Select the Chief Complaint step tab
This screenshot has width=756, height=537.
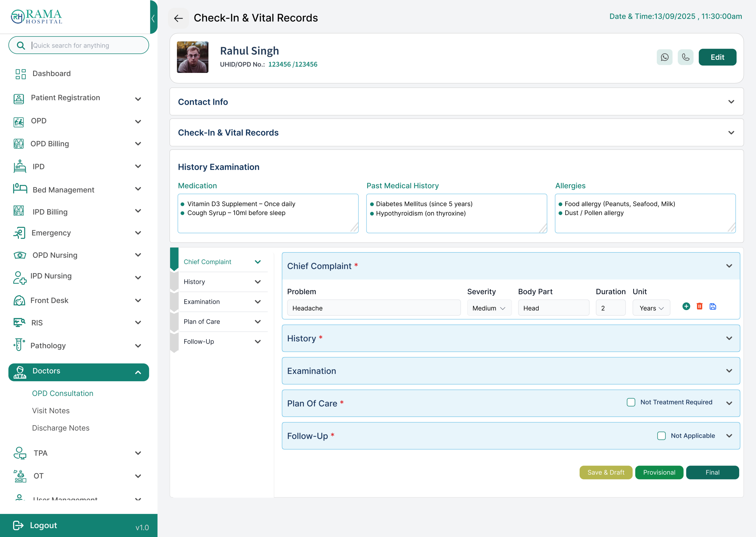(x=223, y=262)
